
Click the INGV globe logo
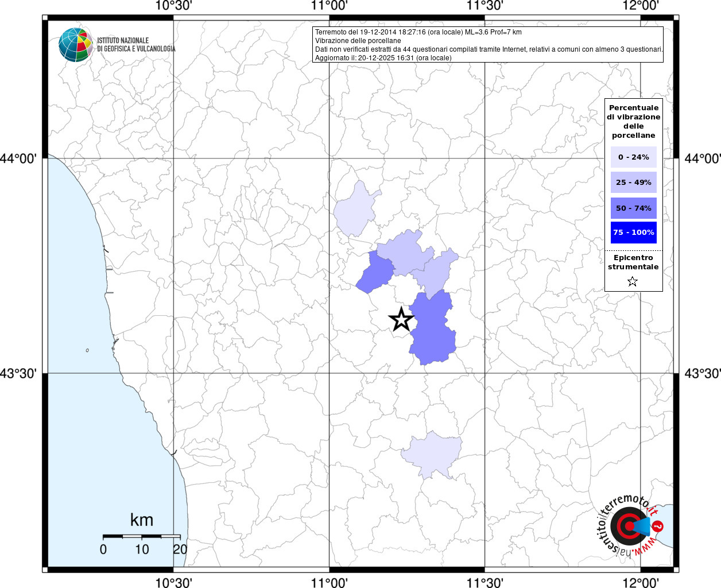(x=76, y=45)
